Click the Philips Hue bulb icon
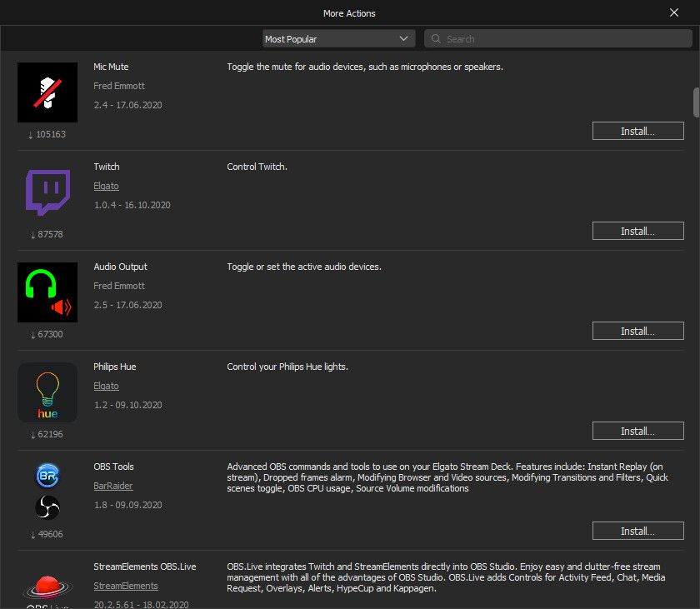This screenshot has height=609, width=700. pos(47,392)
